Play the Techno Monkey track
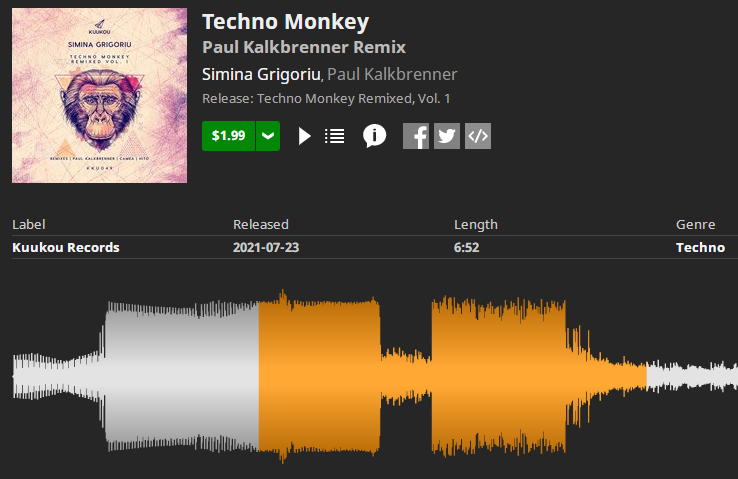This screenshot has width=738, height=479. [x=305, y=136]
